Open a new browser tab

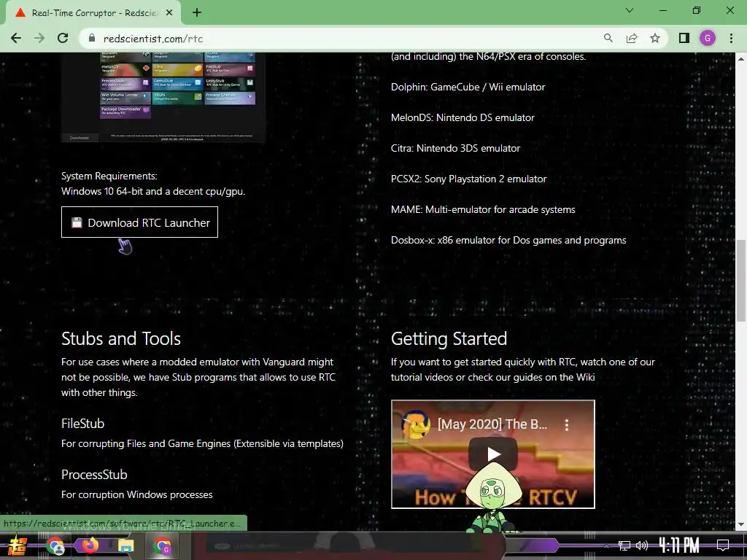click(197, 13)
